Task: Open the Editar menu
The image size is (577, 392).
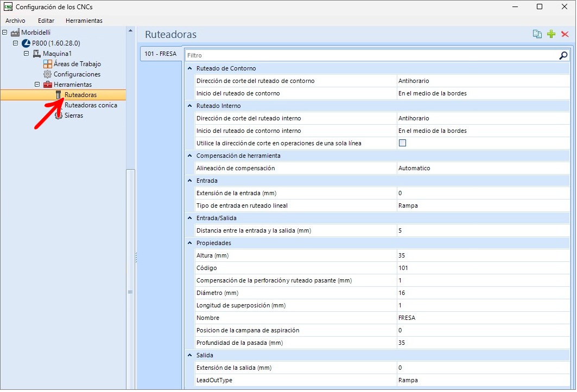Action: tap(46, 21)
